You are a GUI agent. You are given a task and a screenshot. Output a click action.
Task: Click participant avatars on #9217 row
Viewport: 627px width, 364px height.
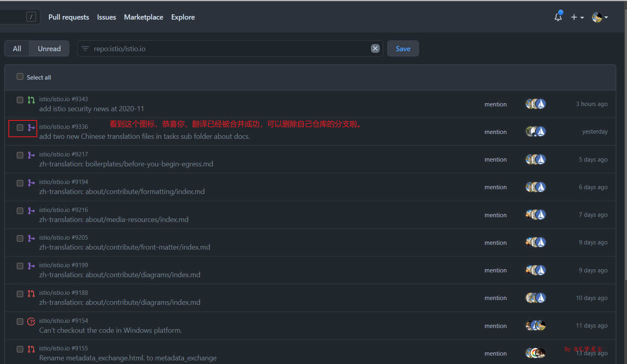[536, 160]
